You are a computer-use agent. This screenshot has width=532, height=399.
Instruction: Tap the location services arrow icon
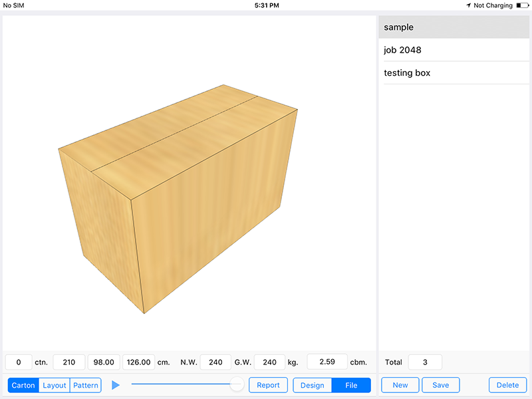click(469, 5)
